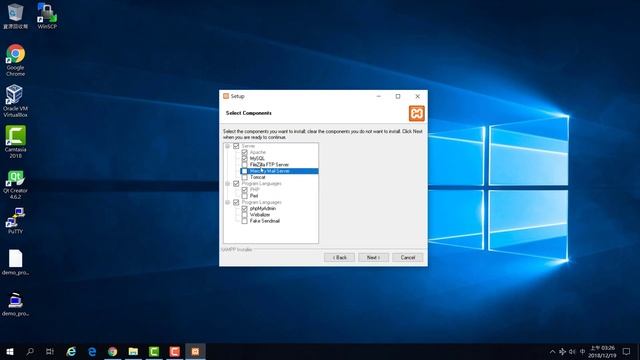Select the demo_pro icon showing a computer
640x360 pixels.
pyautogui.click(x=15, y=304)
